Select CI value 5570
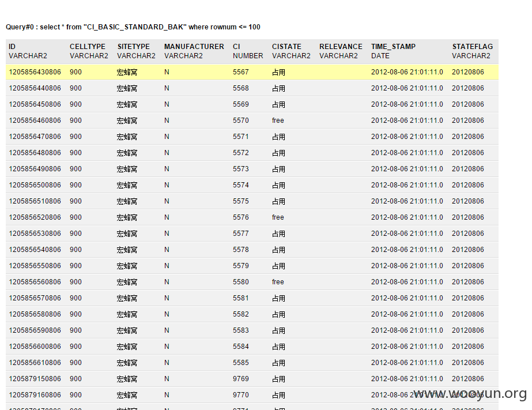The width and height of the screenshot is (532, 410). [241, 121]
